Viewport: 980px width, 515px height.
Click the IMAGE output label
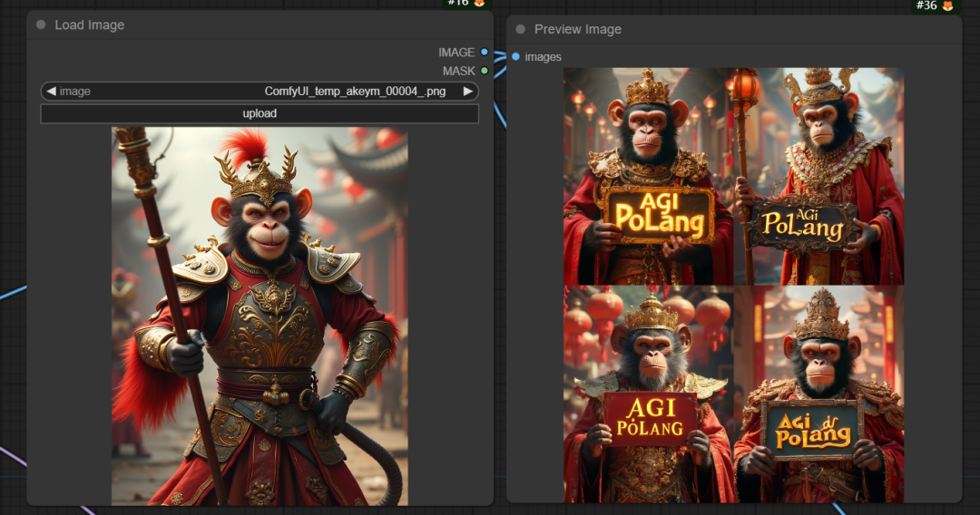456,53
